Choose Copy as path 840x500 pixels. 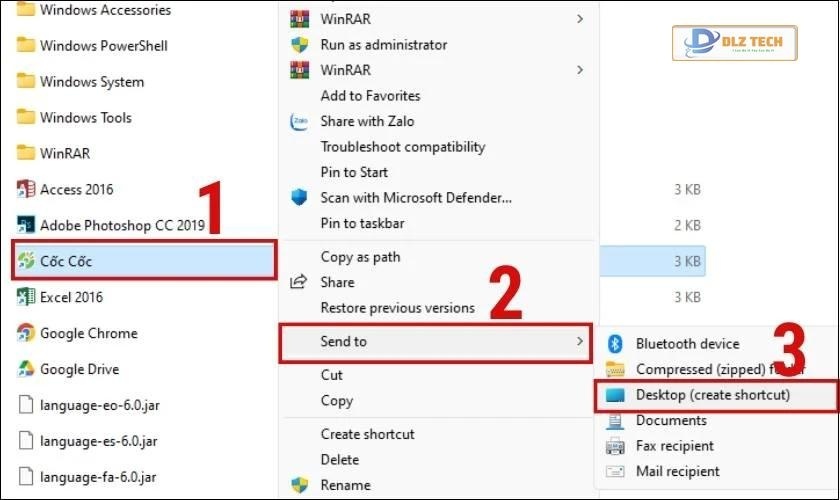[360, 257]
